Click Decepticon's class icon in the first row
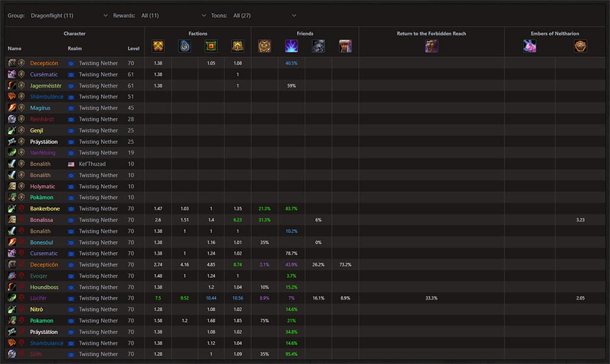610x364 pixels. point(12,63)
